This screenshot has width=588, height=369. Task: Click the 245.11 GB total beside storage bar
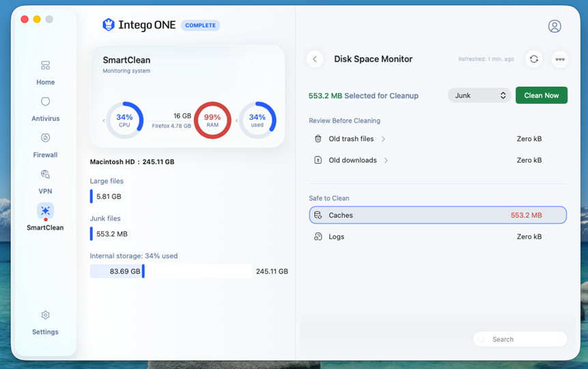click(x=272, y=271)
